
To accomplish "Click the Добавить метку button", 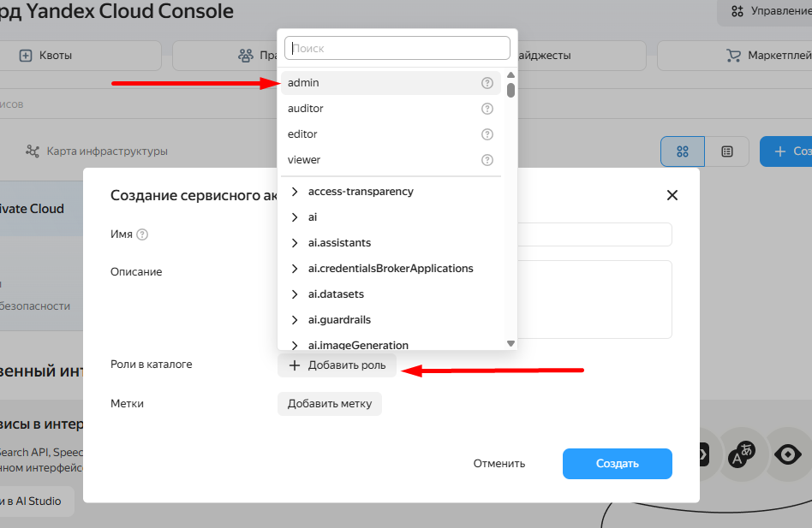I will click(x=330, y=404).
